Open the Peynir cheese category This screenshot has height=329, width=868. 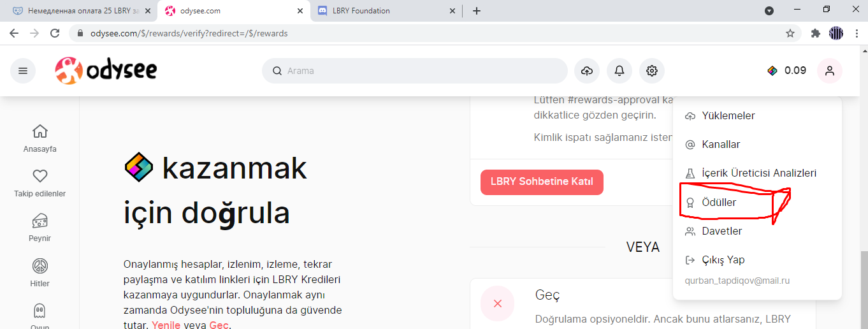tap(40, 228)
